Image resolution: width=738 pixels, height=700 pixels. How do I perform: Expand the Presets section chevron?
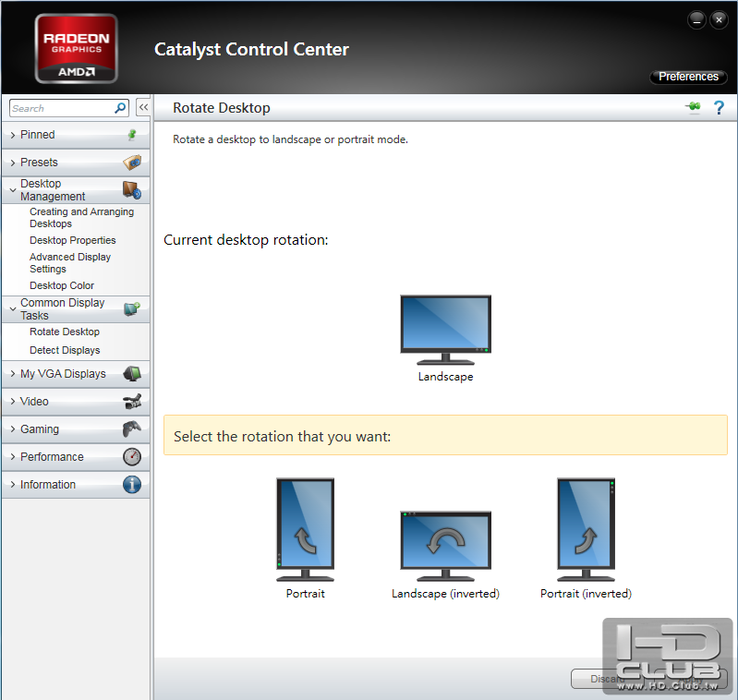click(x=13, y=163)
